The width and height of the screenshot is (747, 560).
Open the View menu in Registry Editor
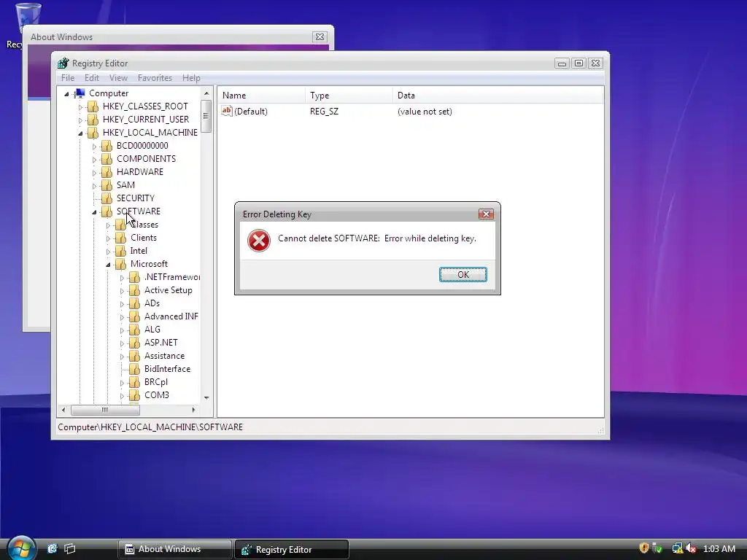coord(118,77)
